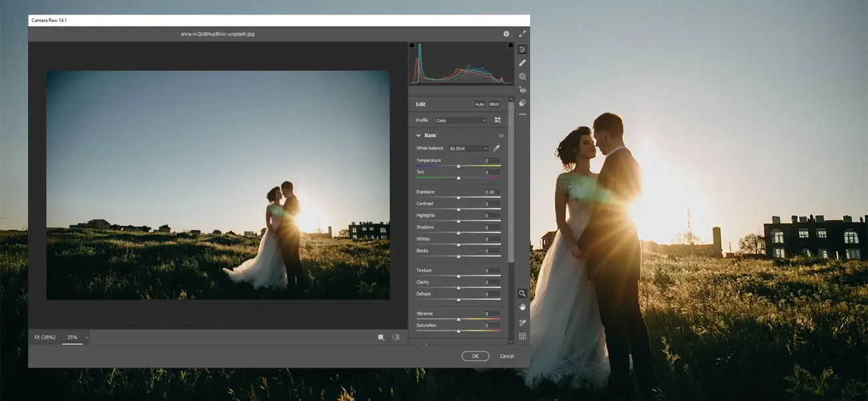Image resolution: width=868 pixels, height=401 pixels.
Task: Toggle full screen mode icon
Action: [522, 33]
